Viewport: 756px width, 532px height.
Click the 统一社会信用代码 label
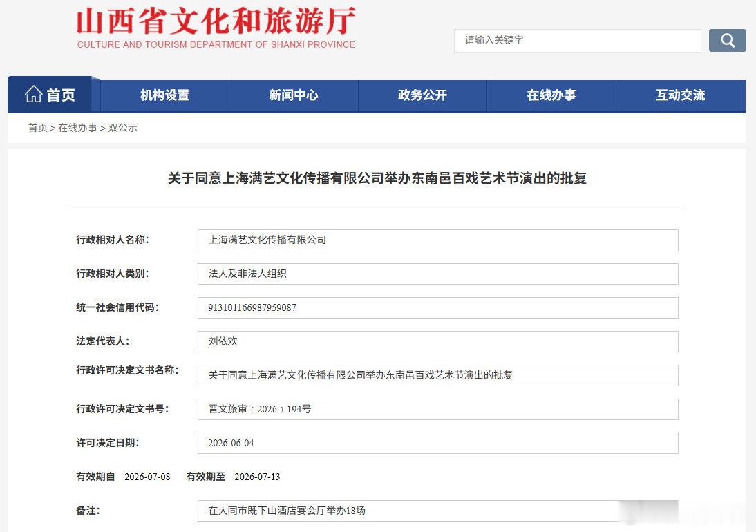click(117, 307)
